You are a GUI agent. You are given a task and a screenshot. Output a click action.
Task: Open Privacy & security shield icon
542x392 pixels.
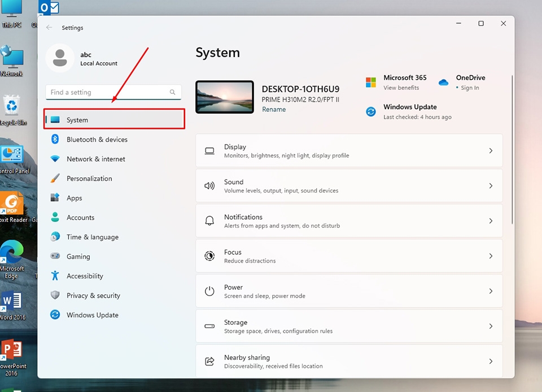tap(55, 295)
